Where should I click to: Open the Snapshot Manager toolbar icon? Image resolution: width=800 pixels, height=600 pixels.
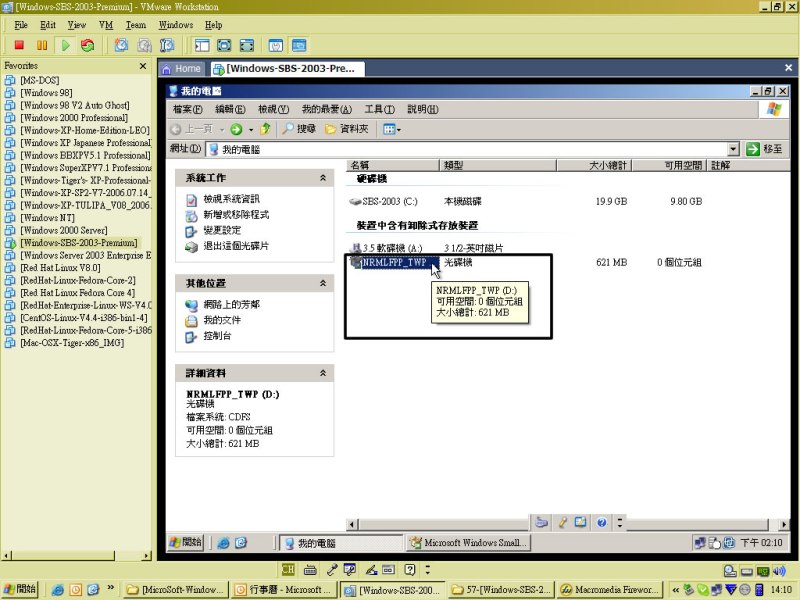(167, 45)
